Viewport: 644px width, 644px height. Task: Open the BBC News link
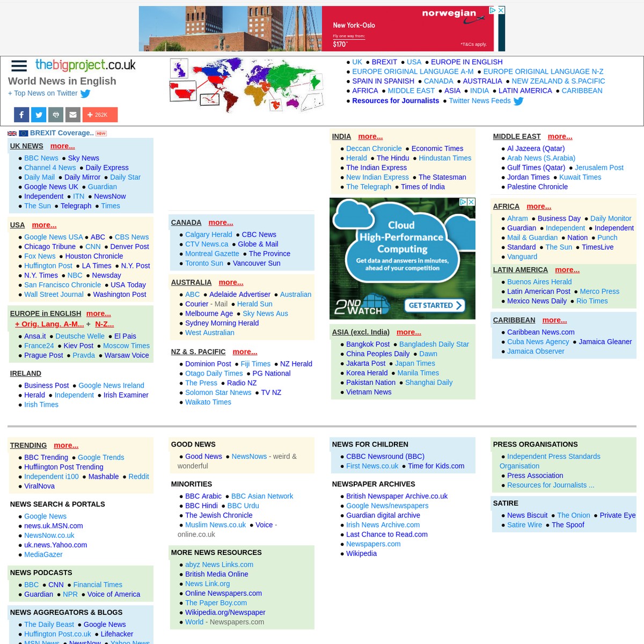[x=41, y=158]
